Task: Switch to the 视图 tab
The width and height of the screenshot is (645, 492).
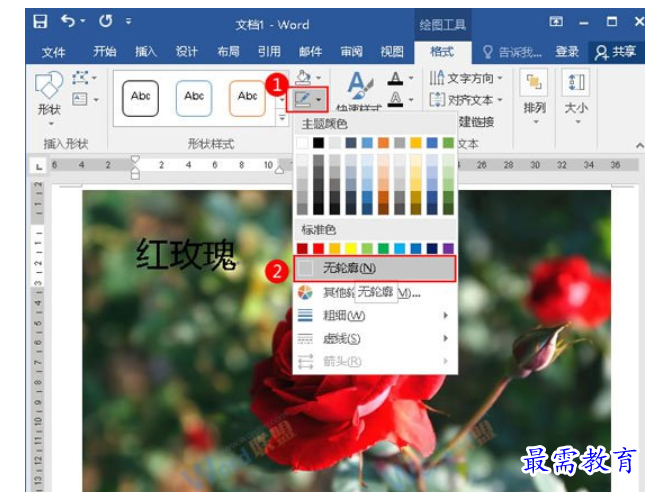Action: pyautogui.click(x=392, y=52)
